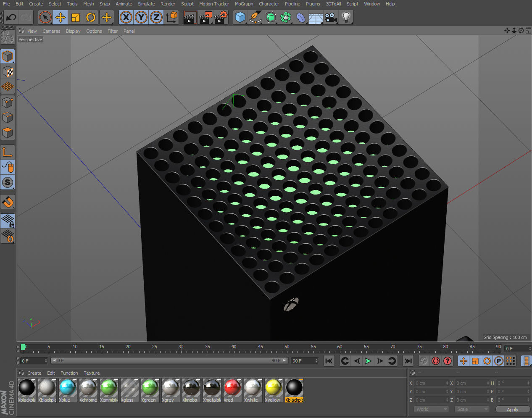Click Apply button in coordinates

(x=512, y=410)
